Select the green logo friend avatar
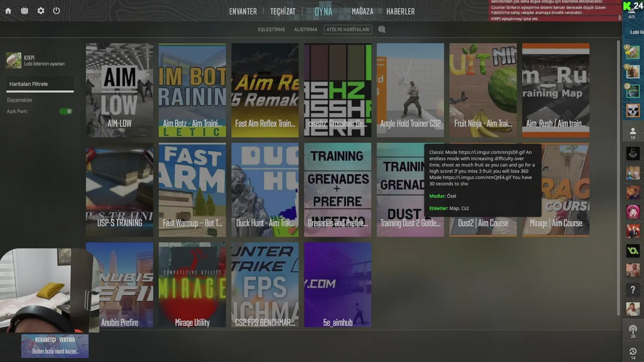 (x=633, y=251)
